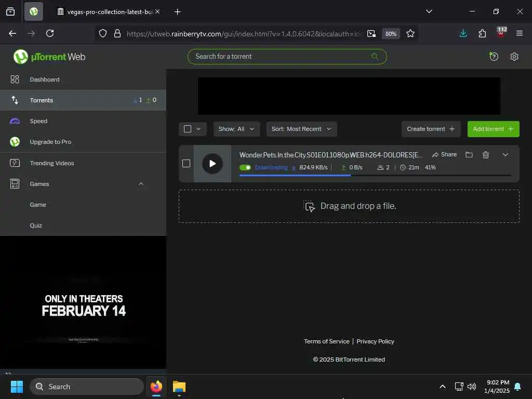Click the torrent download progress bar
Viewport: 532px width, 399px height.
[x=375, y=176]
